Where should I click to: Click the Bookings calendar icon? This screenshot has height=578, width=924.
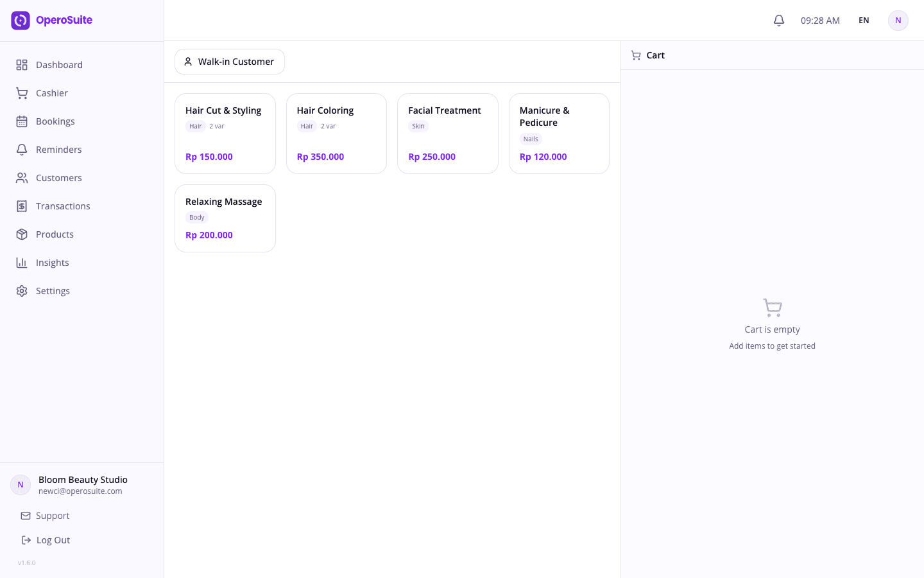(22, 121)
